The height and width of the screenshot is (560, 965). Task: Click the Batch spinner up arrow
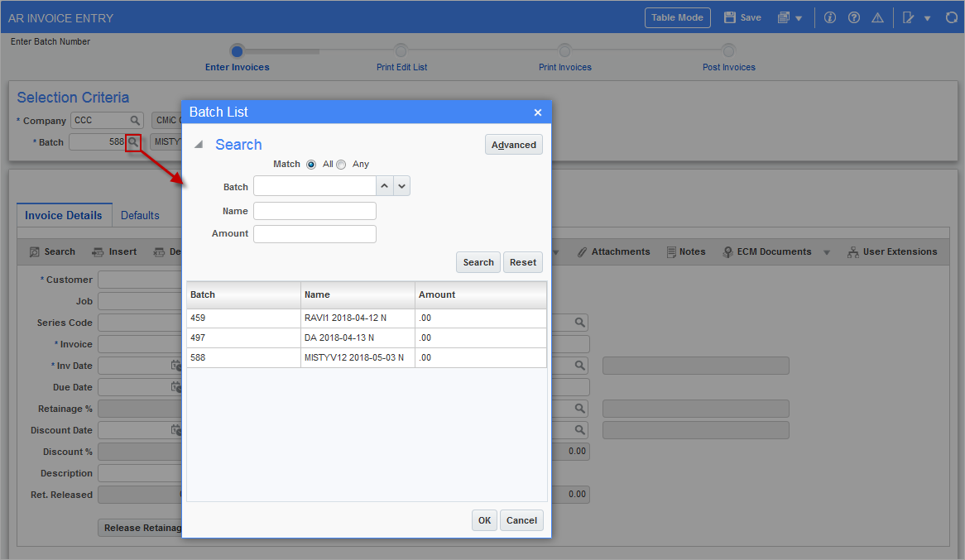(x=385, y=186)
